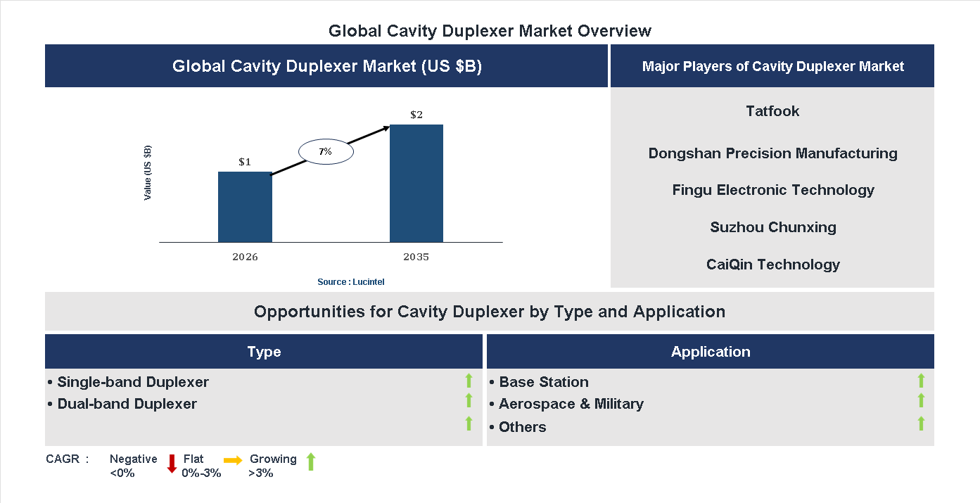Image resolution: width=980 pixels, height=503 pixels.
Task: Open the Source: Lucintel link
Action: (x=351, y=281)
